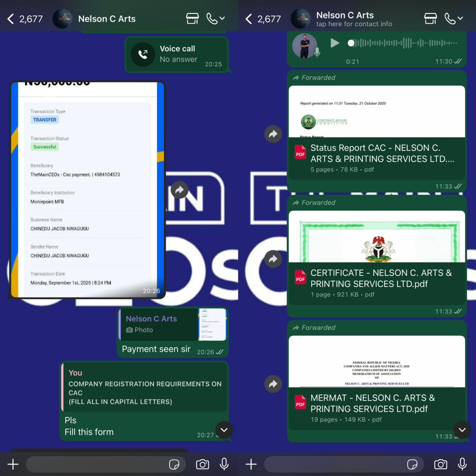Tap quoted Nelson C Arts photo reply
Viewport: 476px width, 476px height.
pyautogui.click(x=173, y=324)
